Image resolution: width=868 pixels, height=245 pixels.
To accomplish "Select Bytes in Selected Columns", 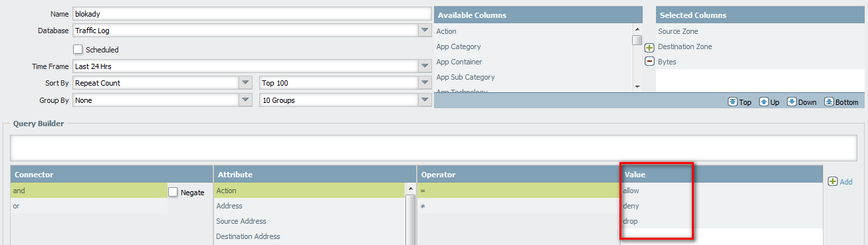I will [760, 62].
